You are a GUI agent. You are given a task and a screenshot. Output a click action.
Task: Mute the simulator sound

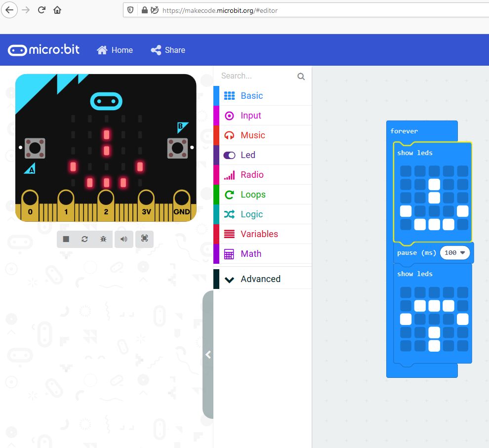(x=124, y=239)
